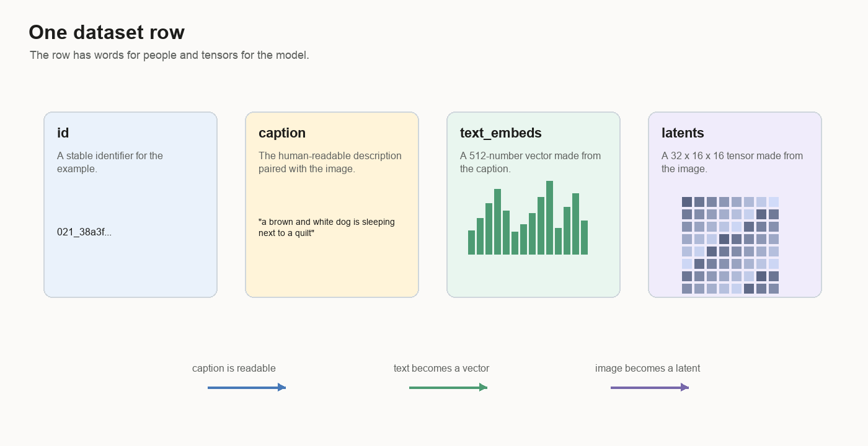The height and width of the screenshot is (446, 868).
Task: Click the blue arrow under caption is readable
Action: point(247,388)
